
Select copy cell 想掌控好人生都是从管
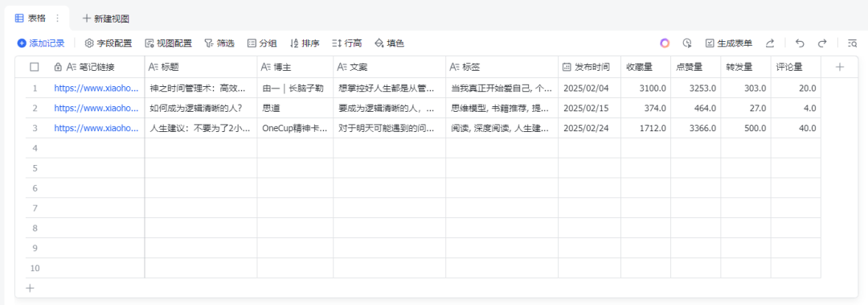[x=389, y=88]
